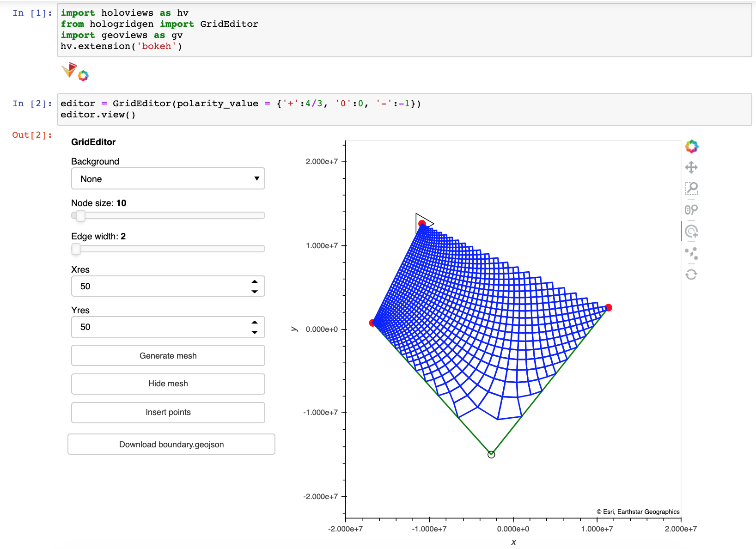
Task: Toggle mesh visibility with Hide mesh
Action: click(168, 384)
